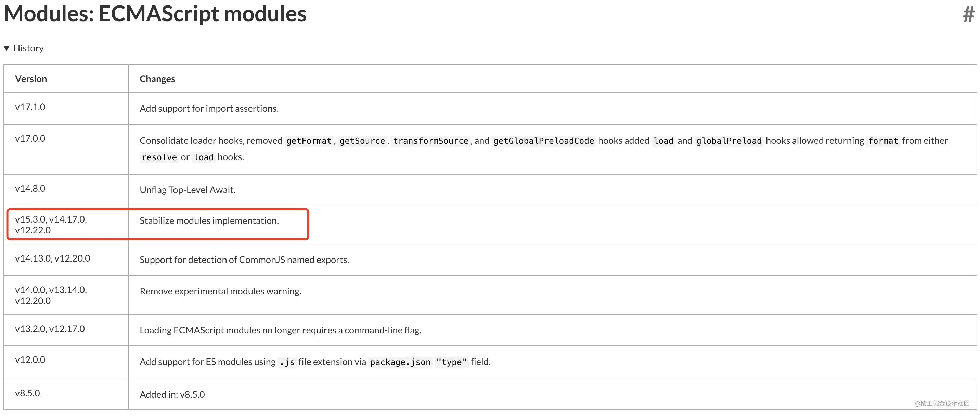Click the Version column header
Screen dimensions: 980x417
31,79
